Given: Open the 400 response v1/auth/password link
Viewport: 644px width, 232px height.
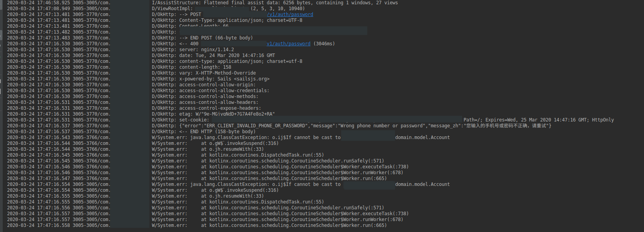Looking at the screenshot, I should click(x=288, y=44).
